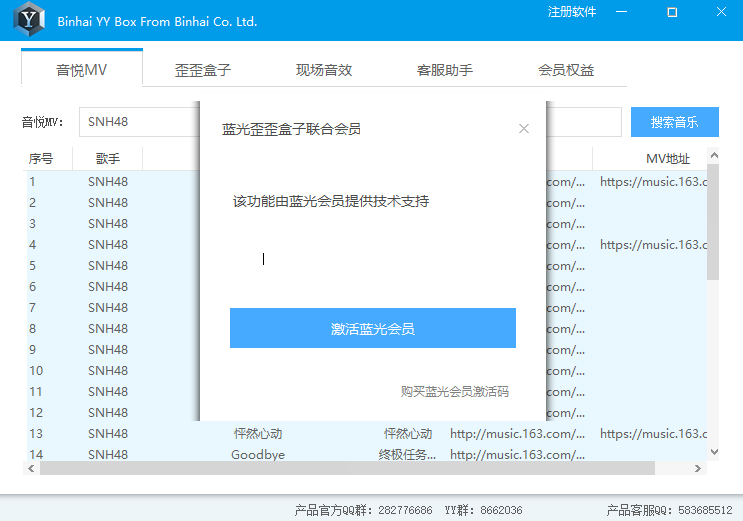
Task: Open the 注册软件 link in title bar
Action: 571,12
